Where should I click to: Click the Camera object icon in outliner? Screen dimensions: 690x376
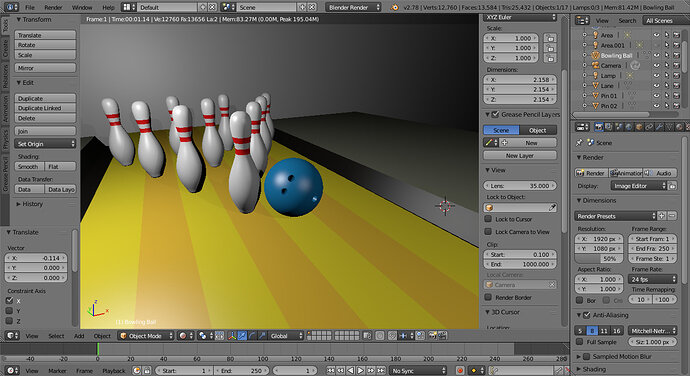click(x=595, y=65)
